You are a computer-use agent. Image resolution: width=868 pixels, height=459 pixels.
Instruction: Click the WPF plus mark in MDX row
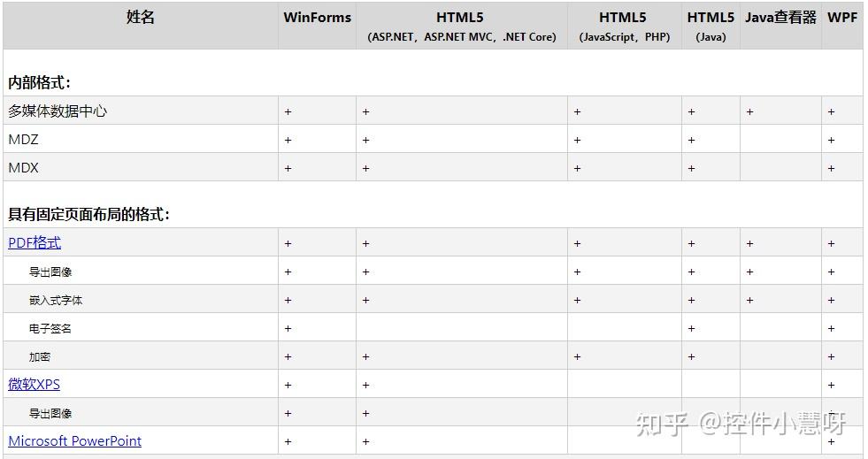tap(831, 168)
